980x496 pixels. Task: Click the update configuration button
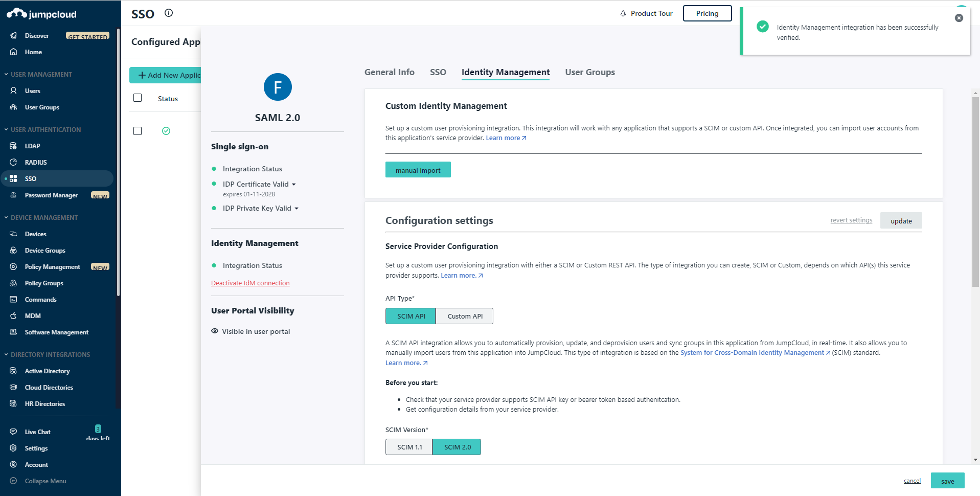[901, 221]
